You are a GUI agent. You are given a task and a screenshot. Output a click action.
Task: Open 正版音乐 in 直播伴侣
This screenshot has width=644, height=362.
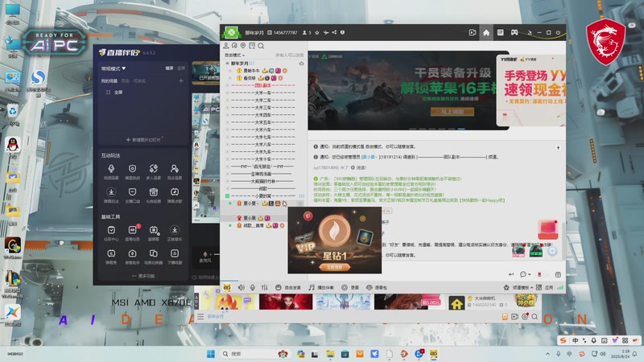click(x=174, y=232)
